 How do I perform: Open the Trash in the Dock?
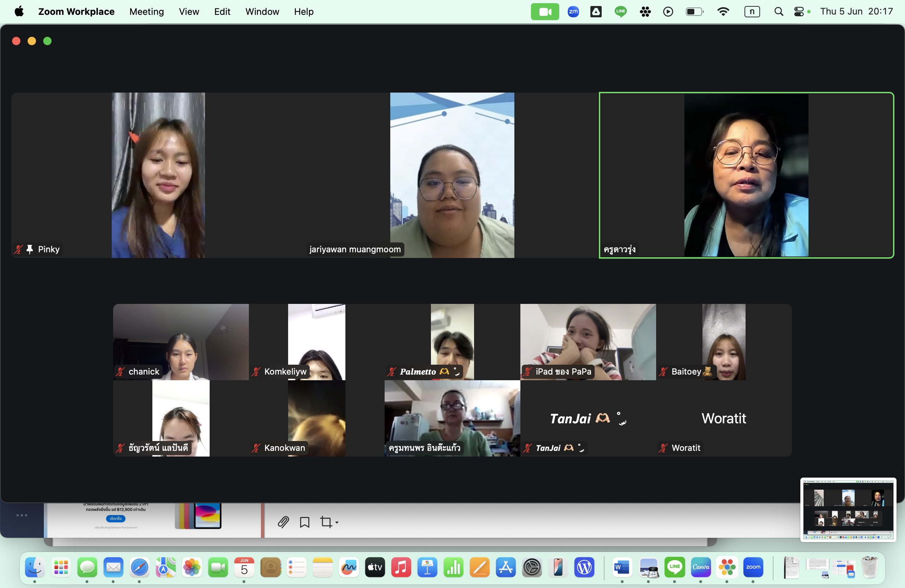coord(870,567)
